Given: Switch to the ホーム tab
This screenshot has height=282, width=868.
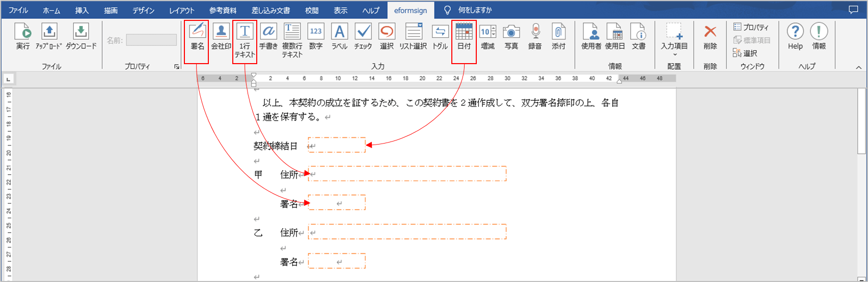Looking at the screenshot, I should (x=51, y=10).
